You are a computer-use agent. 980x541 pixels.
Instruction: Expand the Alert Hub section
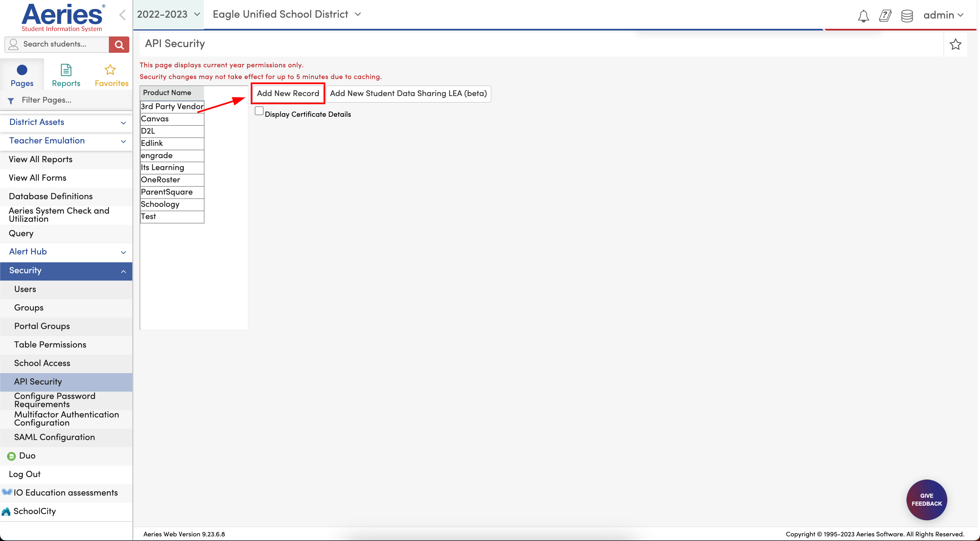pyautogui.click(x=66, y=252)
